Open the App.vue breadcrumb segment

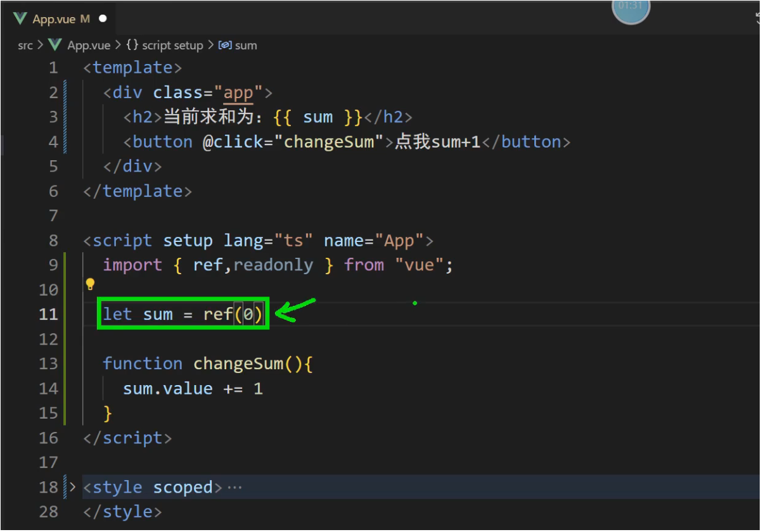click(89, 46)
